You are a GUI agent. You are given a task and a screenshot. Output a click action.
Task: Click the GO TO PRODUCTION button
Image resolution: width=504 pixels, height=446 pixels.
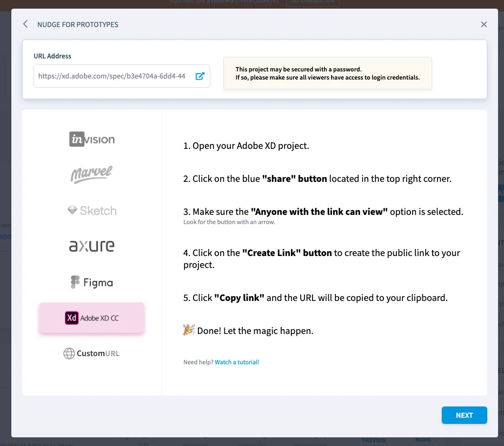click(x=313, y=2)
